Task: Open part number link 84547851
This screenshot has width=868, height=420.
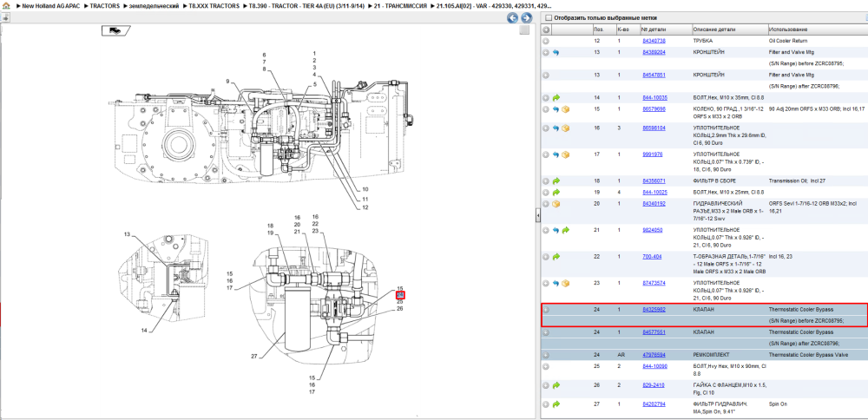Action: [x=654, y=75]
